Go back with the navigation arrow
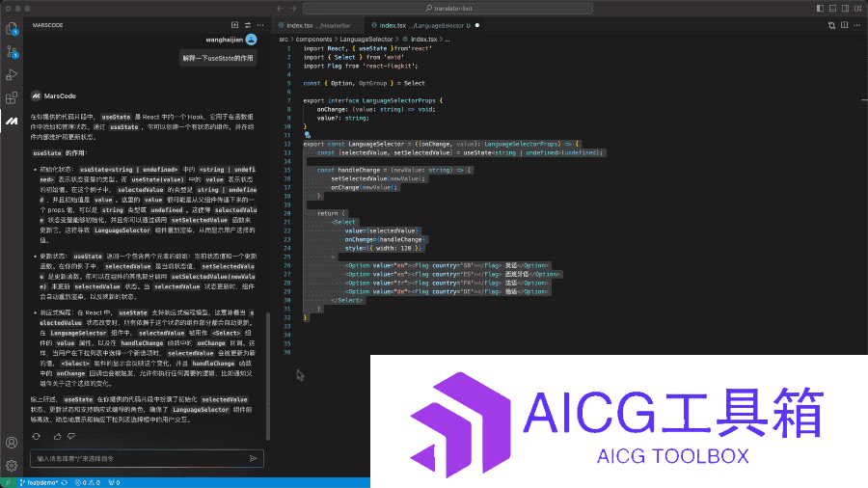Viewport: 868px width, 488px height. pyautogui.click(x=280, y=9)
